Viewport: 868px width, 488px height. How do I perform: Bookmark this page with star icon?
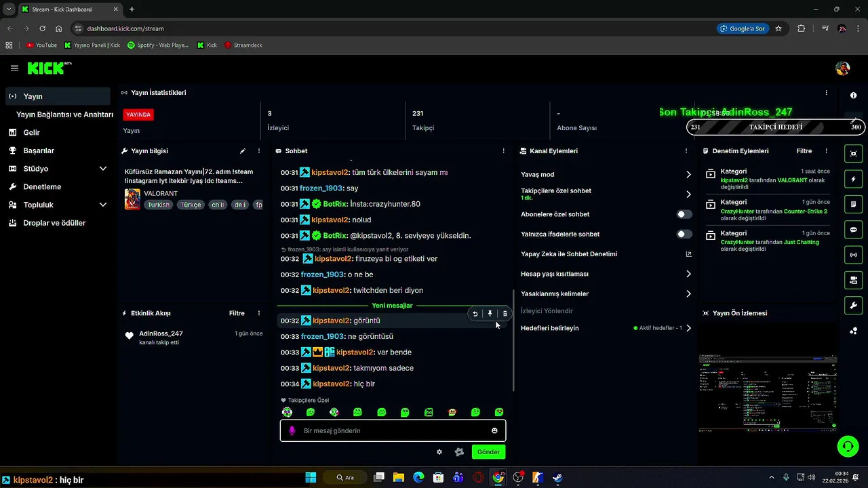[778, 28]
